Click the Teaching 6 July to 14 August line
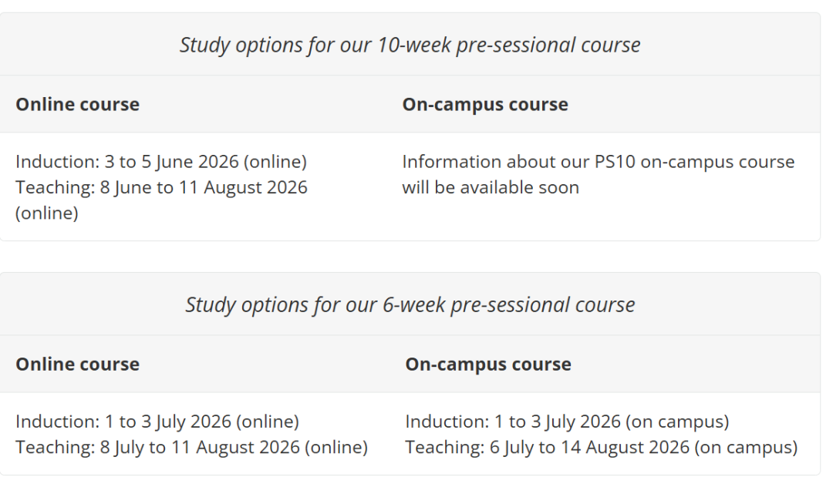Viewport: 833px width, 504px height. [x=601, y=447]
